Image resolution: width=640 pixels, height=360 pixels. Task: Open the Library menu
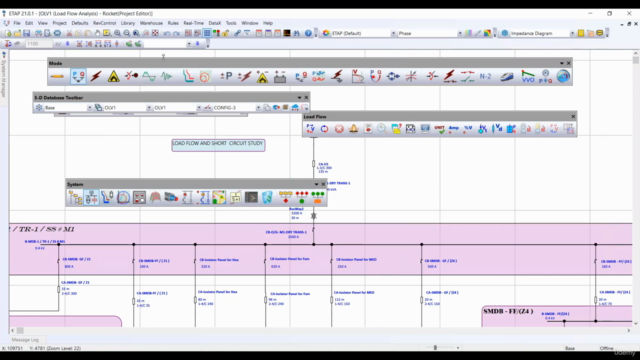click(x=127, y=23)
